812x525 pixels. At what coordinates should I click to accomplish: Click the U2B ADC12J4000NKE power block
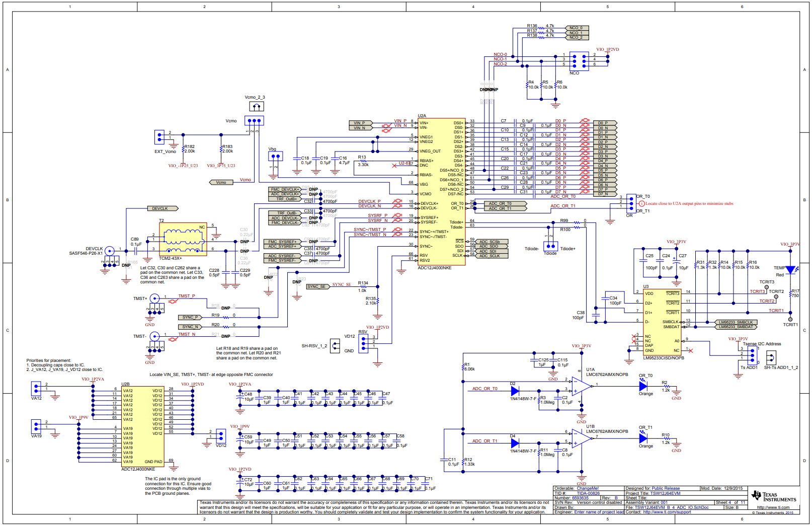coord(142,426)
